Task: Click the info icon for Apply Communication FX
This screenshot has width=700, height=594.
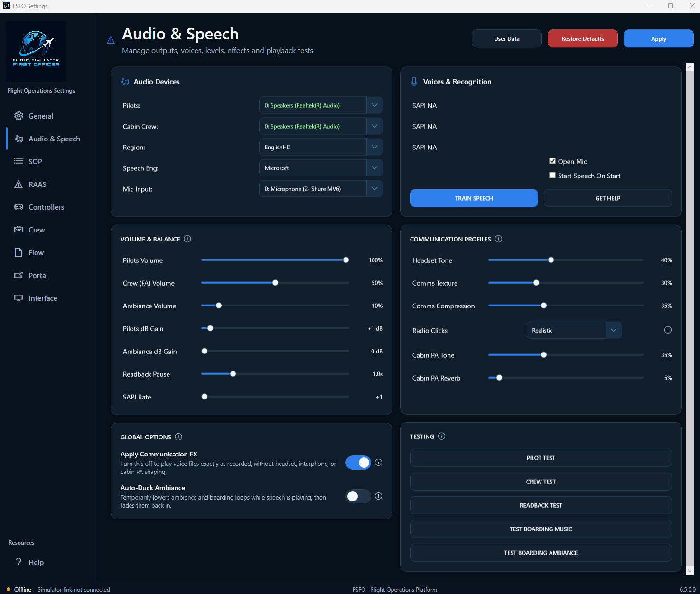Action: [x=378, y=462]
